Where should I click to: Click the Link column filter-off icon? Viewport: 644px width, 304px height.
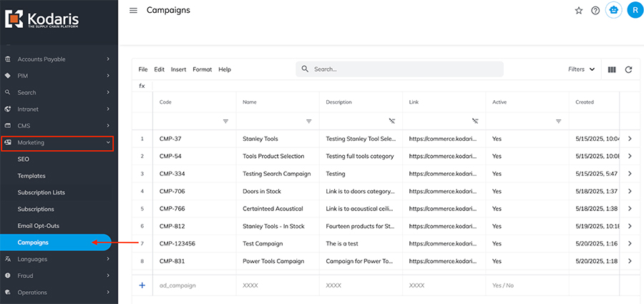point(475,121)
